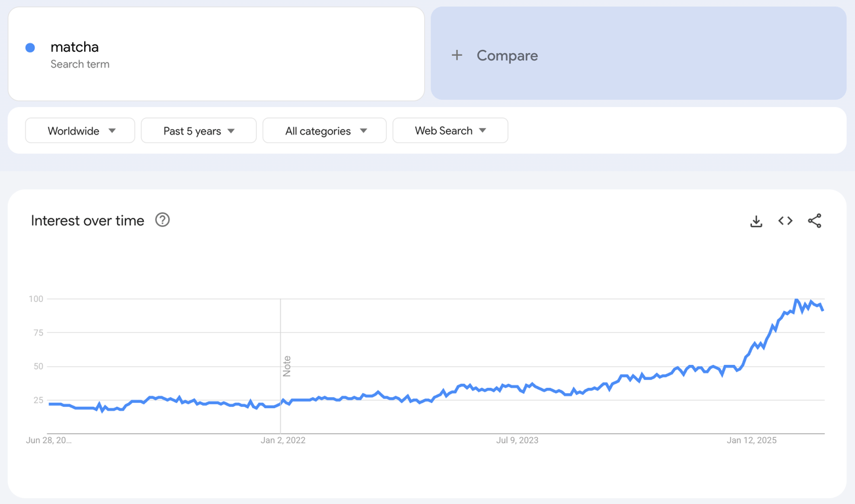Open the Worldwide location dropdown

click(79, 131)
